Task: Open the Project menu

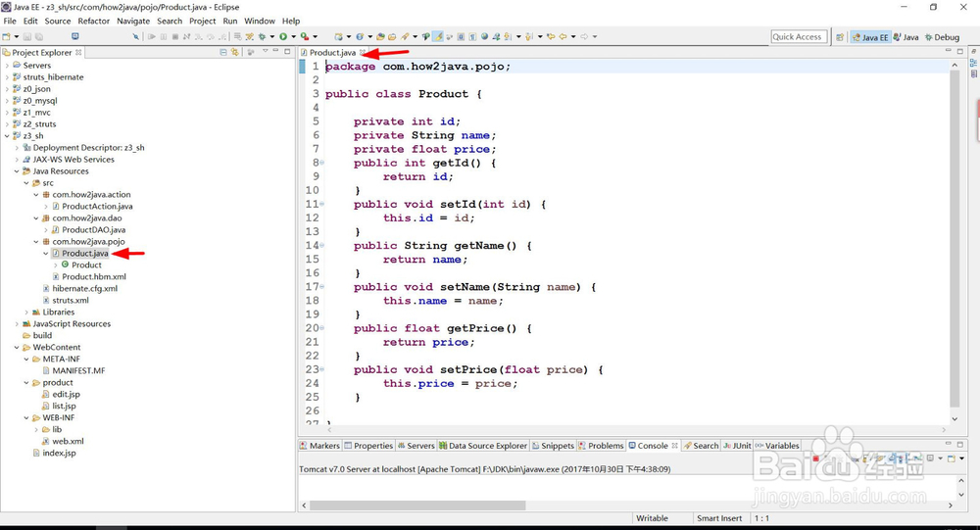Action: [203, 21]
